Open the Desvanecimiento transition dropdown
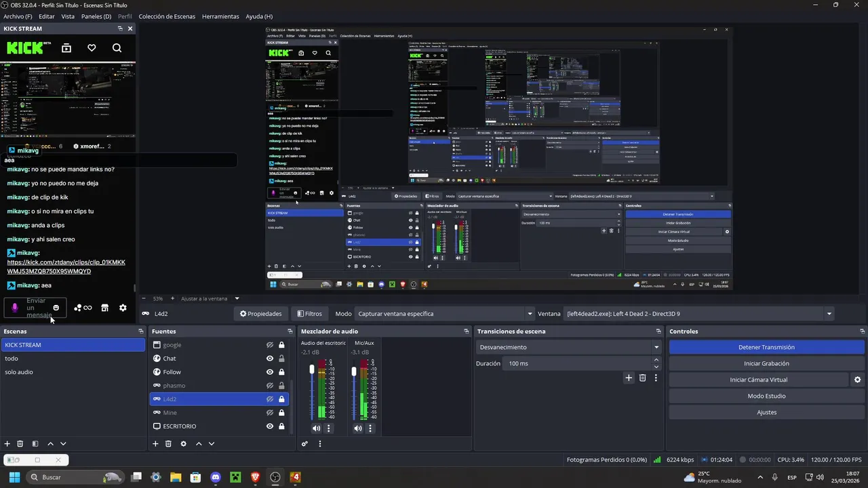 click(x=568, y=347)
